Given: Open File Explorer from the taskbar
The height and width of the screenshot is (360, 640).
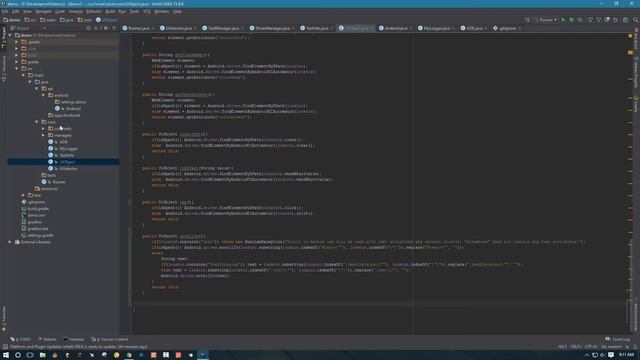Looking at the screenshot, I should 42,355.
